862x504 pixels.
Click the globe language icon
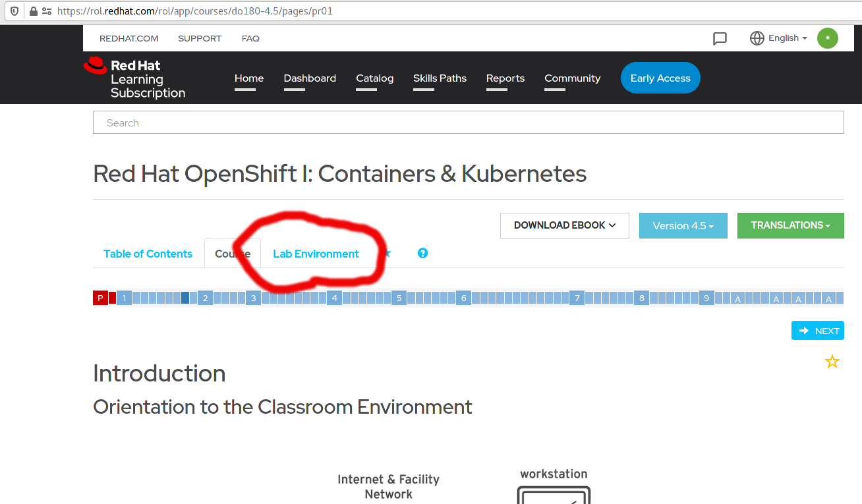click(x=756, y=38)
